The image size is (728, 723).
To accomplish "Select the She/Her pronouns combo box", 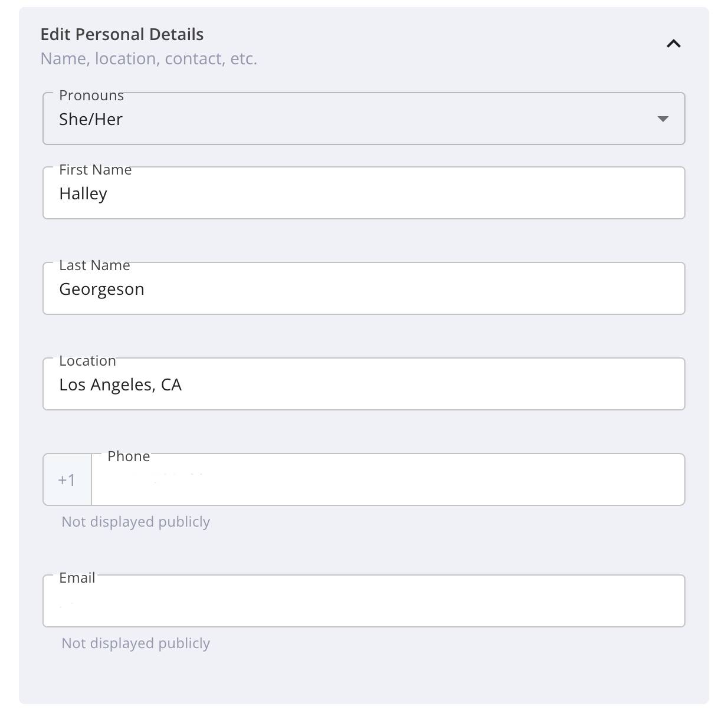I will (x=364, y=119).
